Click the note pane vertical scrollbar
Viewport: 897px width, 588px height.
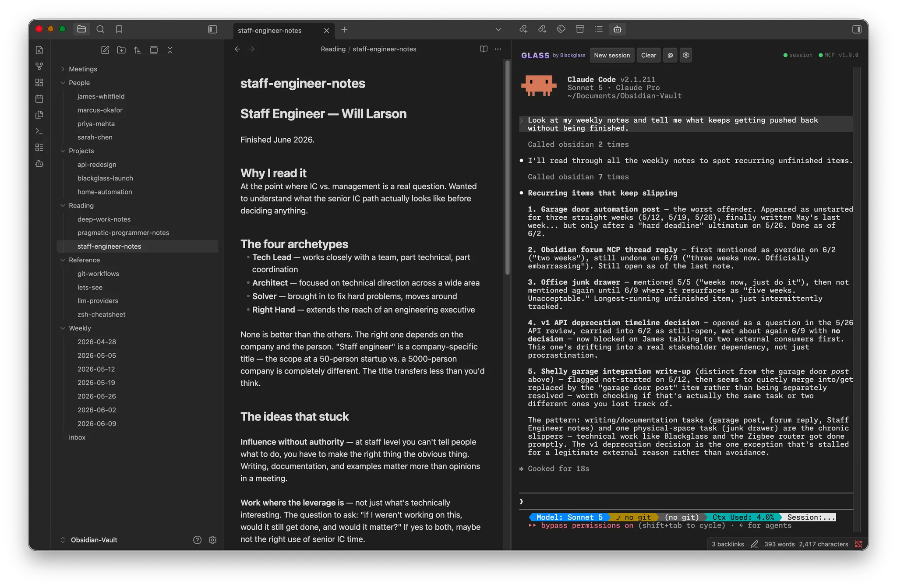508,168
